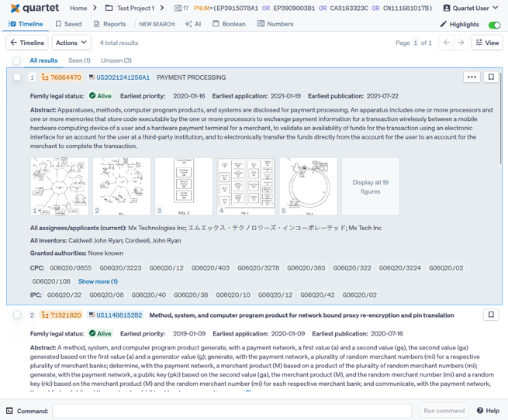Toggle the Highlights switch off
The height and width of the screenshot is (420, 508).
[x=493, y=25]
